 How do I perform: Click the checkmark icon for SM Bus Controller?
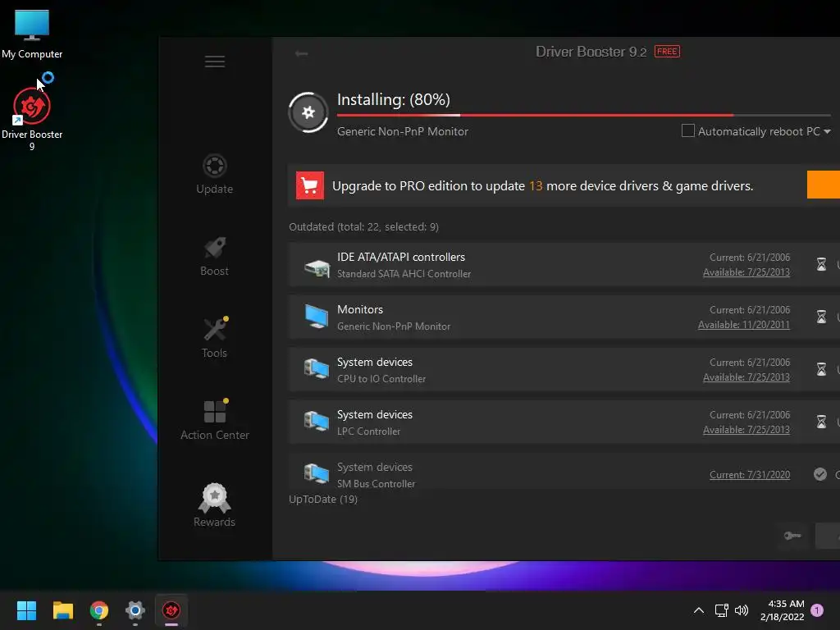coord(820,474)
